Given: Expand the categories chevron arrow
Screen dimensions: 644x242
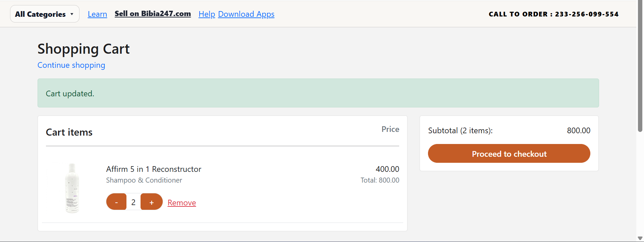Looking at the screenshot, I should (71, 14).
